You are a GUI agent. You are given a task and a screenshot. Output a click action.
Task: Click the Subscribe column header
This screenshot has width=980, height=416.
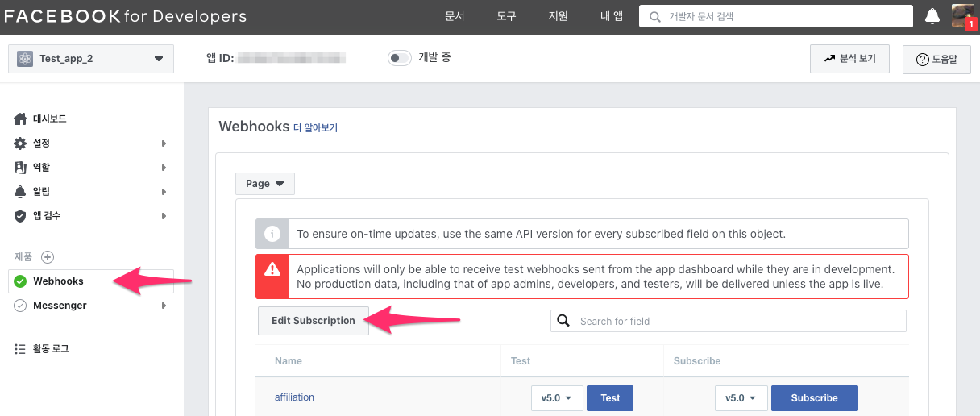[697, 361]
